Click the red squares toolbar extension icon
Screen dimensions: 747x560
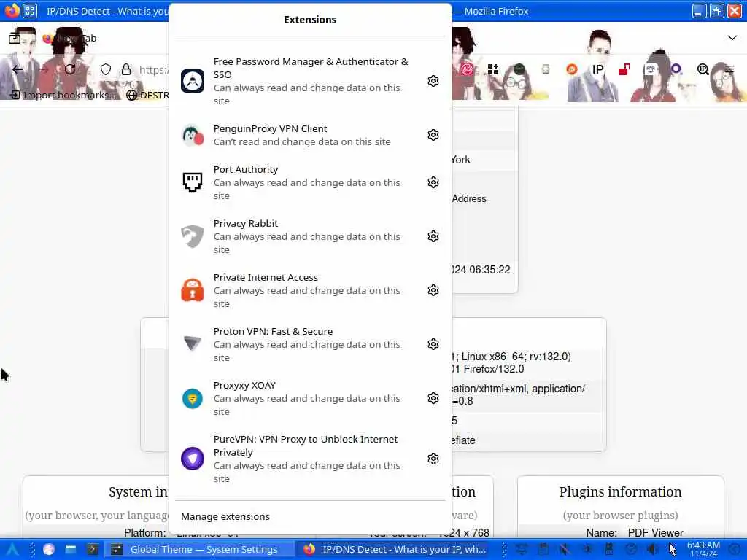(624, 69)
